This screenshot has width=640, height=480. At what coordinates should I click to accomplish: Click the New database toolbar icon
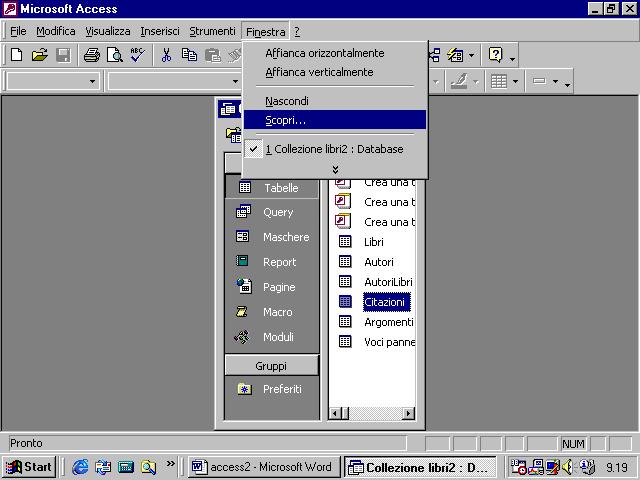coord(16,55)
